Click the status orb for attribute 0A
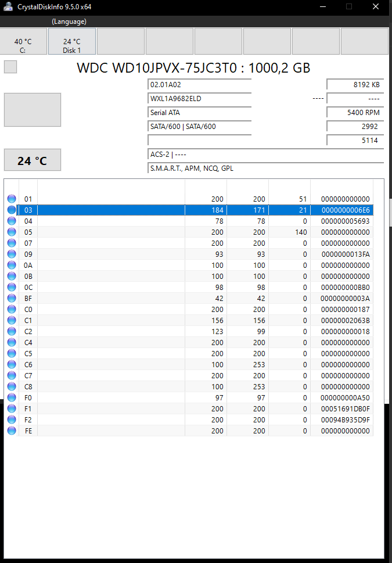Image resolution: width=392 pixels, height=563 pixels. pyautogui.click(x=12, y=265)
